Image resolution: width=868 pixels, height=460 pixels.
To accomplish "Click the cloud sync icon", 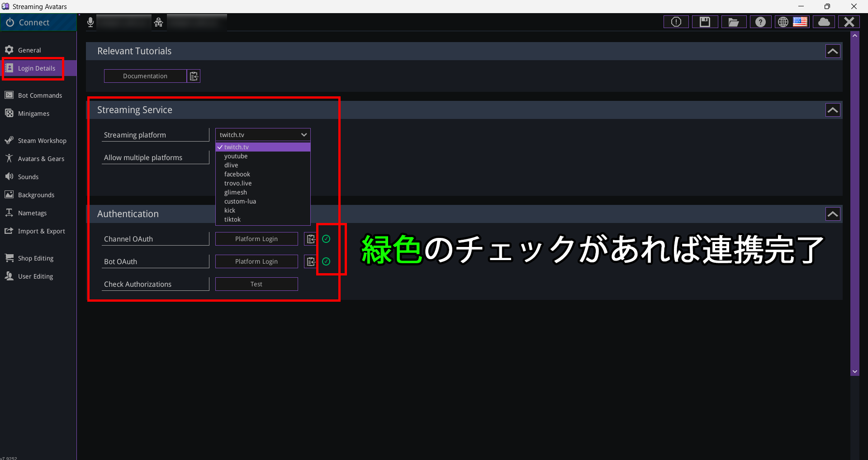I will pyautogui.click(x=823, y=21).
